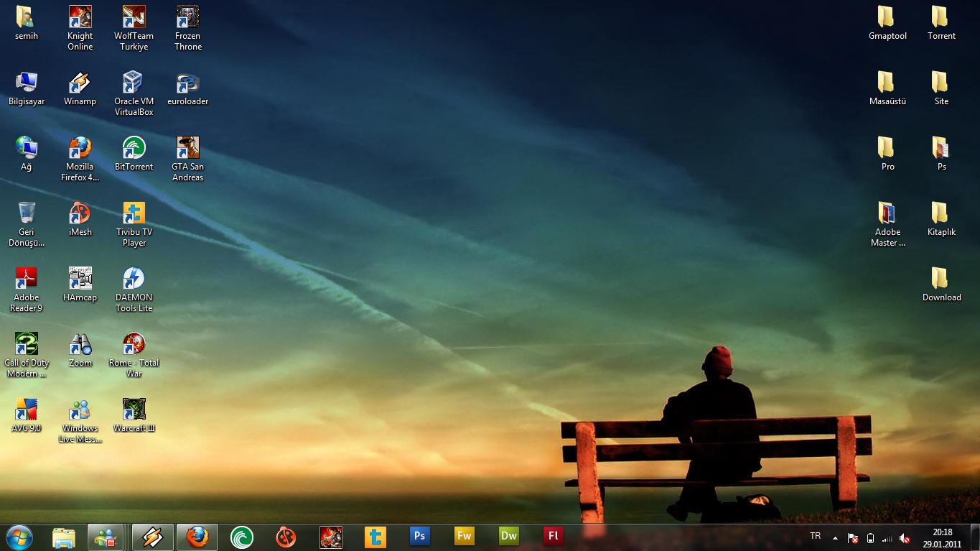Click the muted volume tray icon
The image size is (980, 551).
(905, 538)
